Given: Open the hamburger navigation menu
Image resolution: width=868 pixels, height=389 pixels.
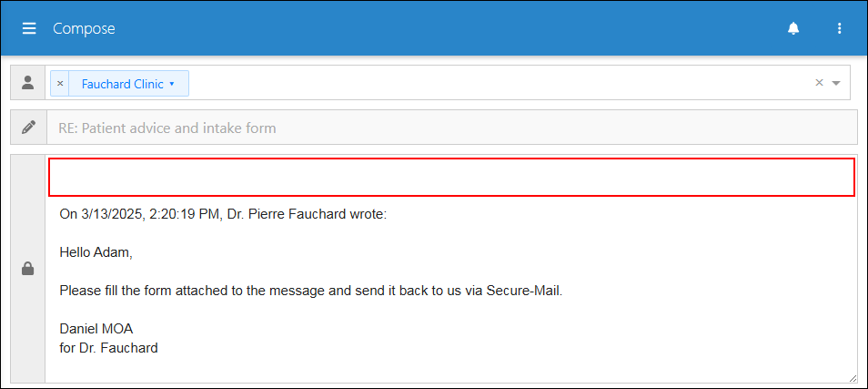Looking at the screenshot, I should click(x=29, y=28).
